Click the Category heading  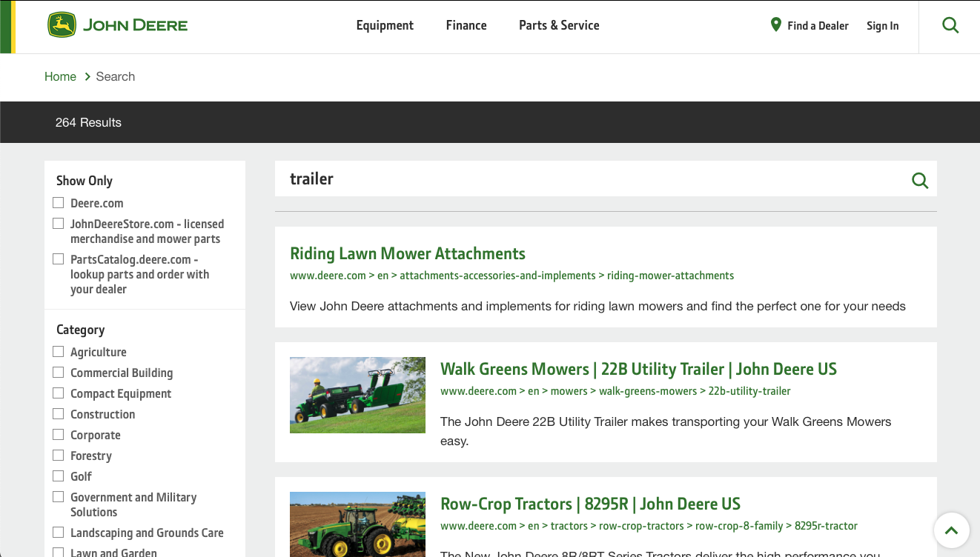(x=80, y=330)
